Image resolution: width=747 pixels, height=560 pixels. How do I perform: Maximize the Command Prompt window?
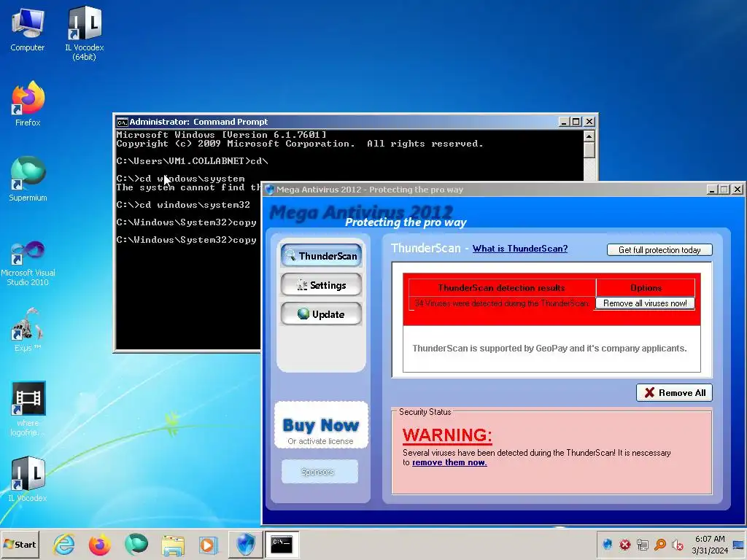pos(576,122)
